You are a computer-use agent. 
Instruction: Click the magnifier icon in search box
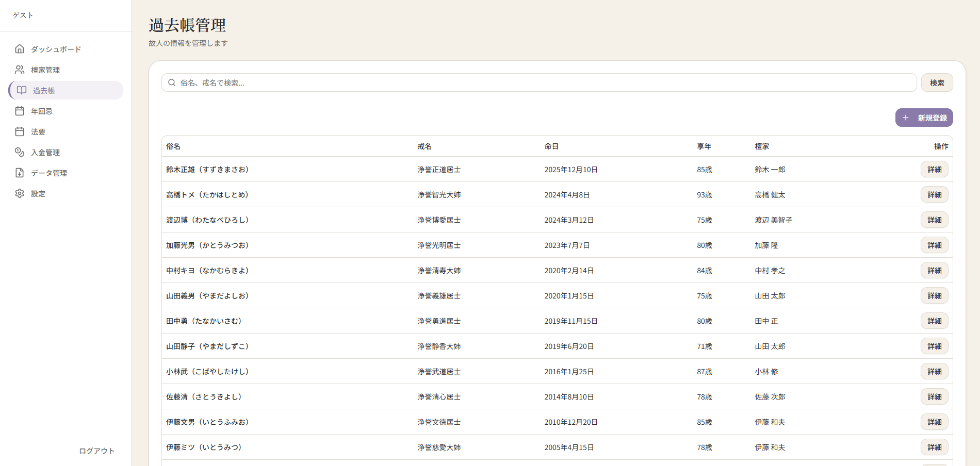tap(172, 82)
